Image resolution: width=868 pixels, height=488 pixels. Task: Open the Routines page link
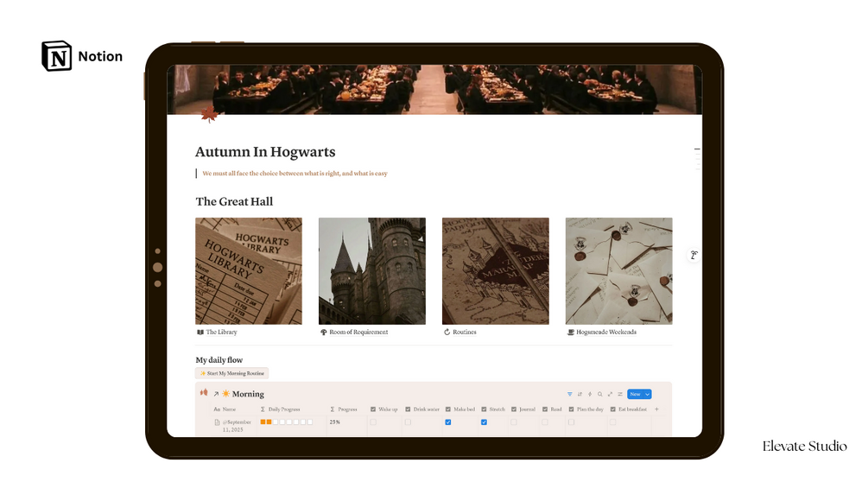(460, 332)
